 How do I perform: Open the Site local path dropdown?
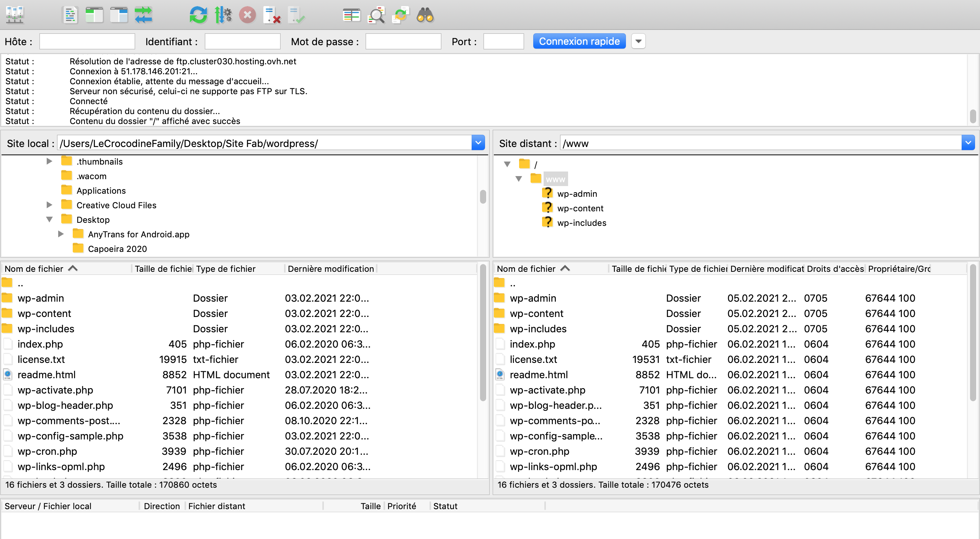click(478, 143)
